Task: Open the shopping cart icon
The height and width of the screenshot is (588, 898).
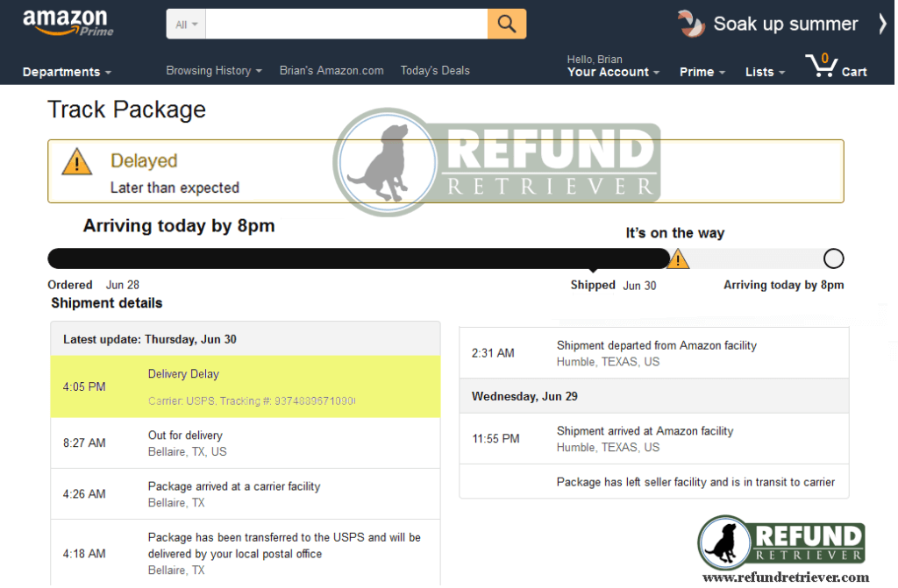Action: [821, 65]
